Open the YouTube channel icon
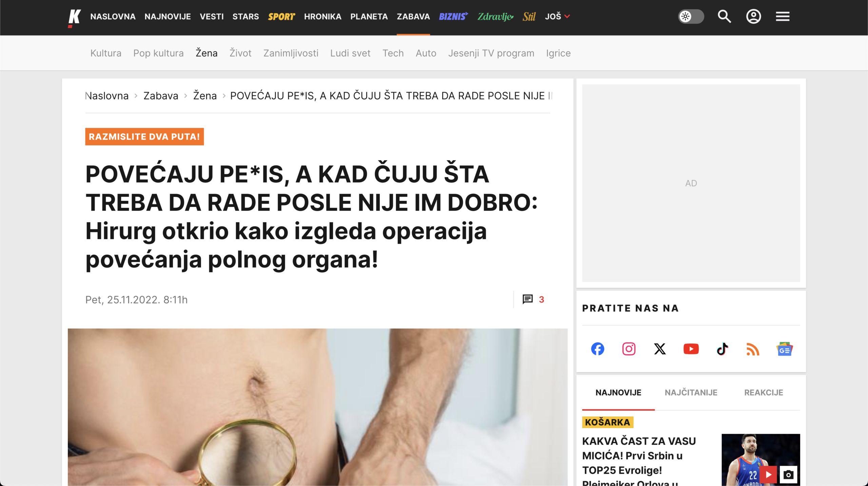The width and height of the screenshot is (868, 486). pos(691,349)
